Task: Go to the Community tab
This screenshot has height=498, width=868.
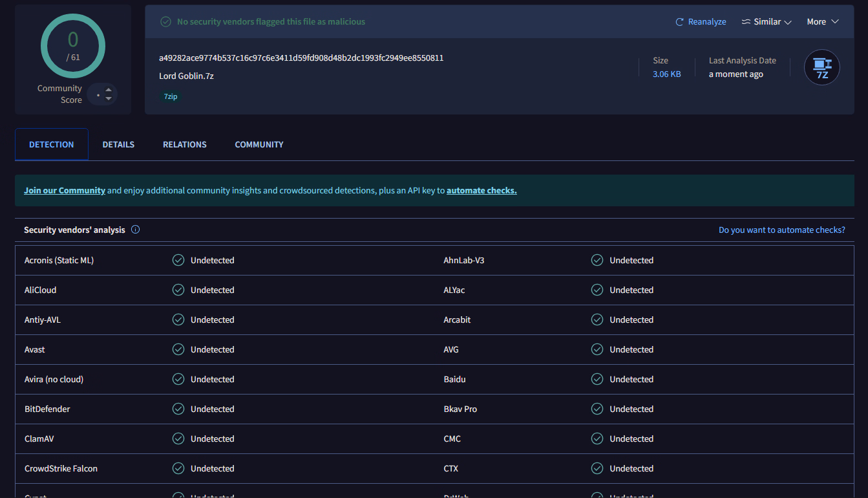Action: [x=259, y=145]
